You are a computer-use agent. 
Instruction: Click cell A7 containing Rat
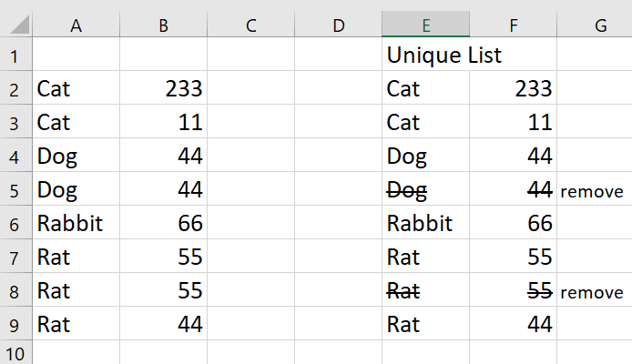coord(76,256)
